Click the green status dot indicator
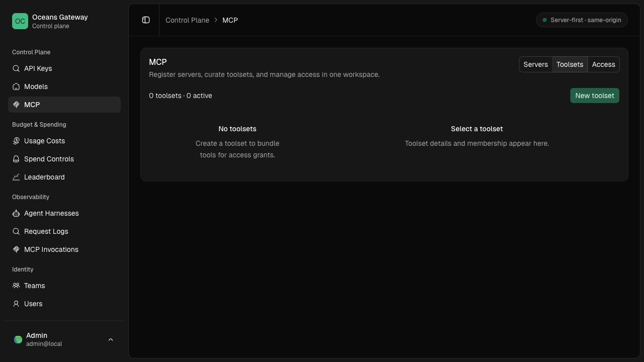The height and width of the screenshot is (362, 644). pyautogui.click(x=544, y=20)
